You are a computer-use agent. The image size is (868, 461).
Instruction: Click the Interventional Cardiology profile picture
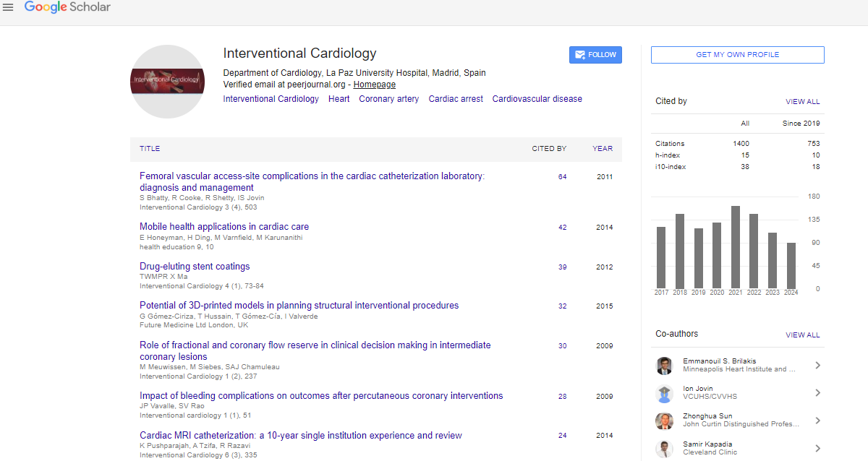pos(166,82)
